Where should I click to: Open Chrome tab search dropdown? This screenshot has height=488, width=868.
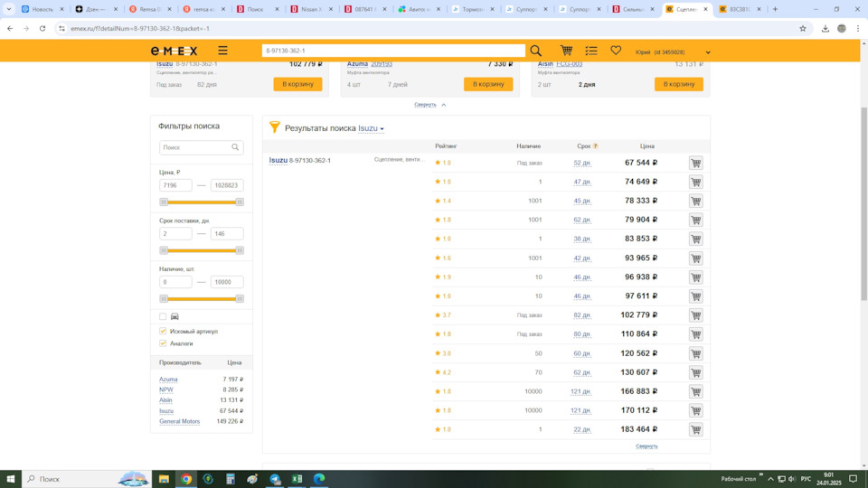tap(9, 9)
